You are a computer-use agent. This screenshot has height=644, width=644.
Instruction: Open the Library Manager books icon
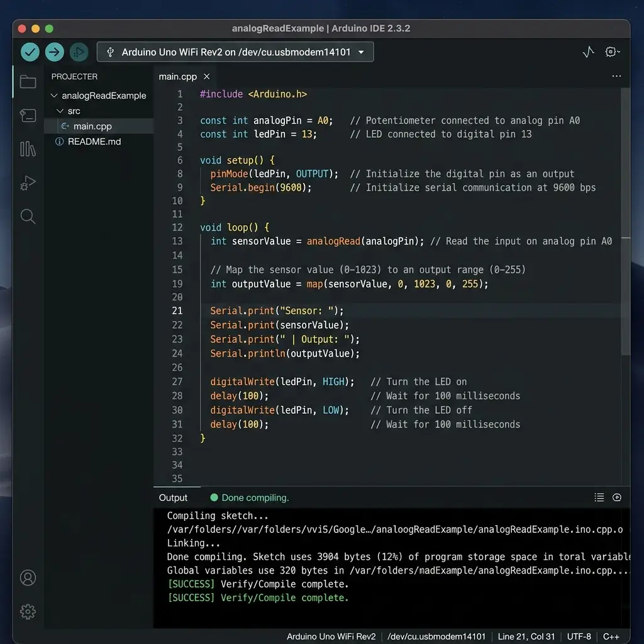click(x=28, y=148)
